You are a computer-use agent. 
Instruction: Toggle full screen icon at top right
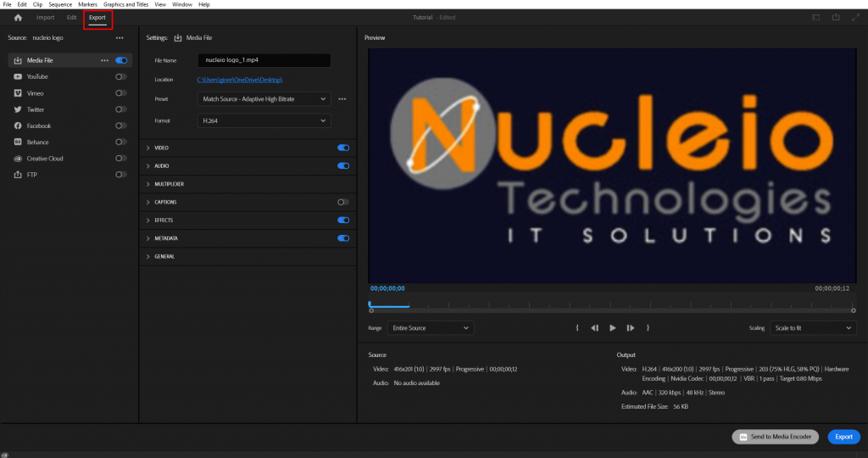[x=856, y=18]
